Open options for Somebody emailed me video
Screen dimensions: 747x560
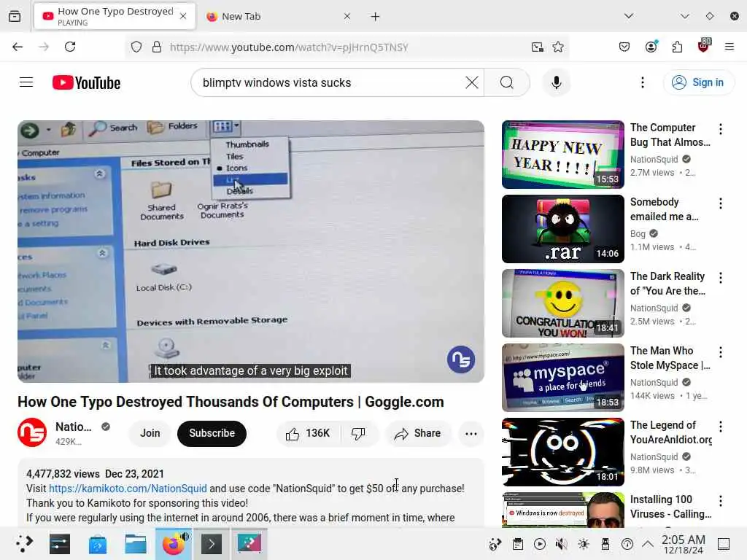click(720, 203)
